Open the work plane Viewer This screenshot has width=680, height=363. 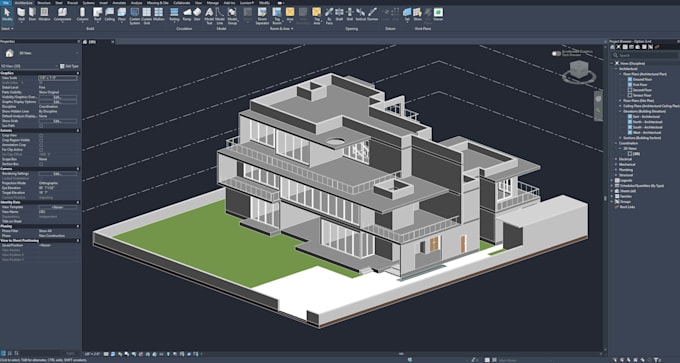(x=438, y=14)
